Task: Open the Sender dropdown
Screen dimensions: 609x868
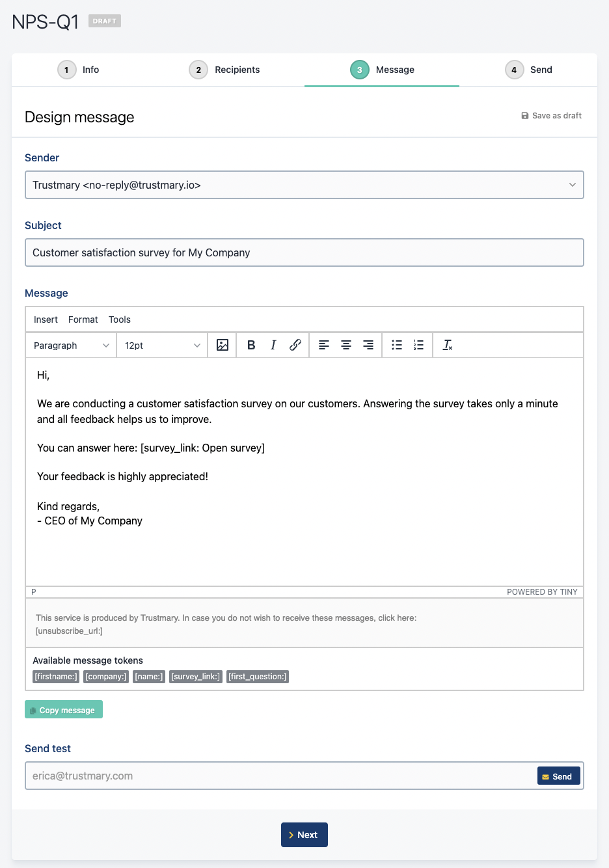Action: (304, 185)
